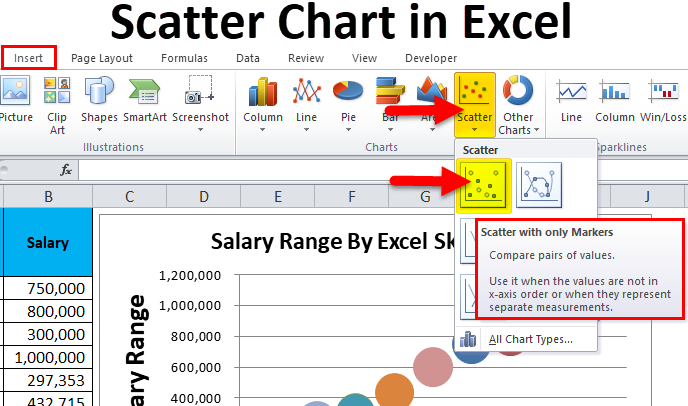Choose the Line chart icon in Charts

[x=306, y=90]
